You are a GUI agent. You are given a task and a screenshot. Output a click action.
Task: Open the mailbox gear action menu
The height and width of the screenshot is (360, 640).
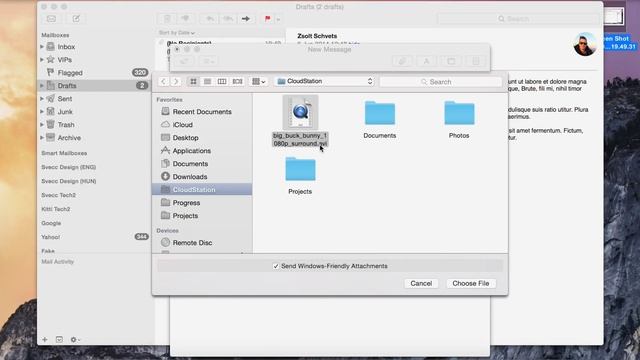pos(75,340)
